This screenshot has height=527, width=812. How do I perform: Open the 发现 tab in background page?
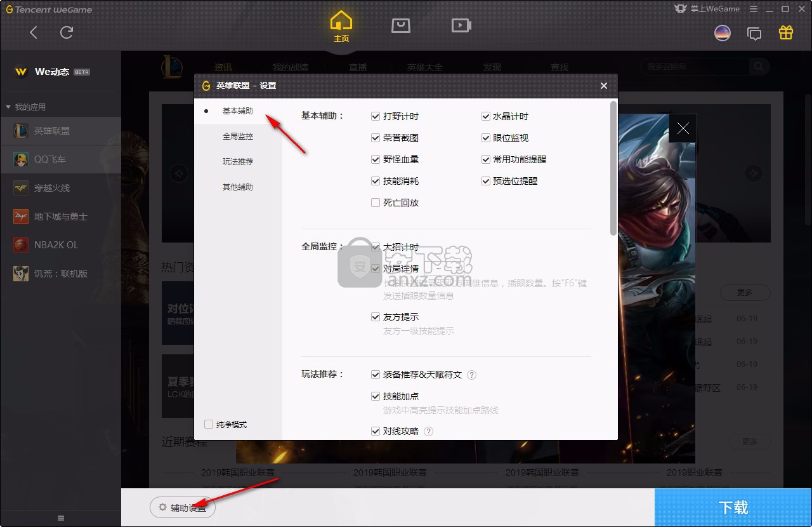(x=492, y=67)
